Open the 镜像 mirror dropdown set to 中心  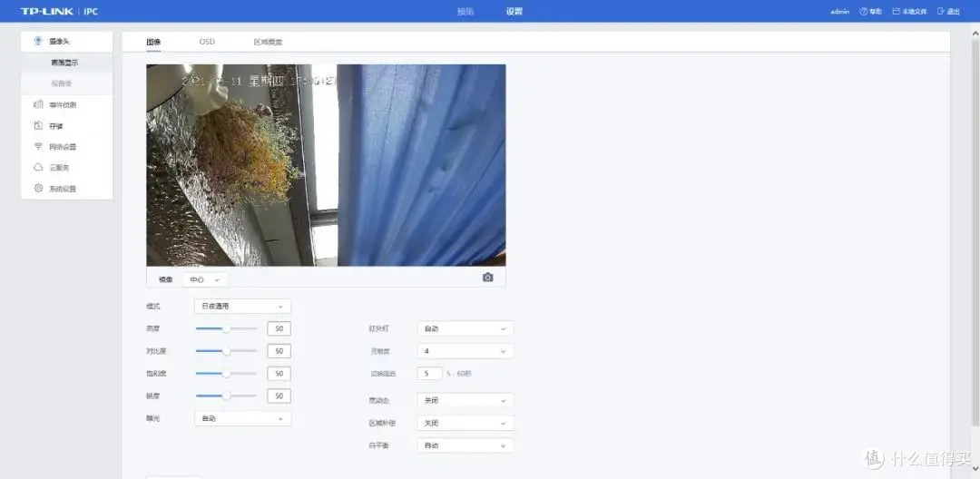coord(205,279)
